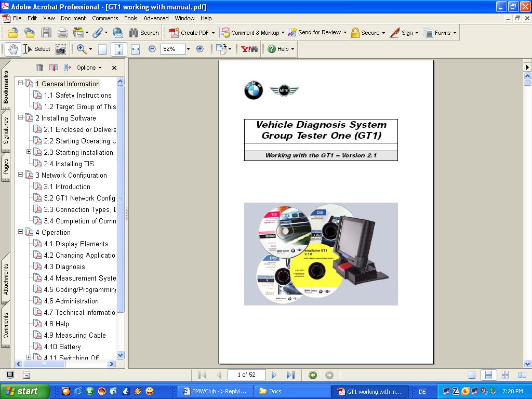Choose the Snapshot camera tool
Viewport: 532px width, 399px height.
pos(60,49)
